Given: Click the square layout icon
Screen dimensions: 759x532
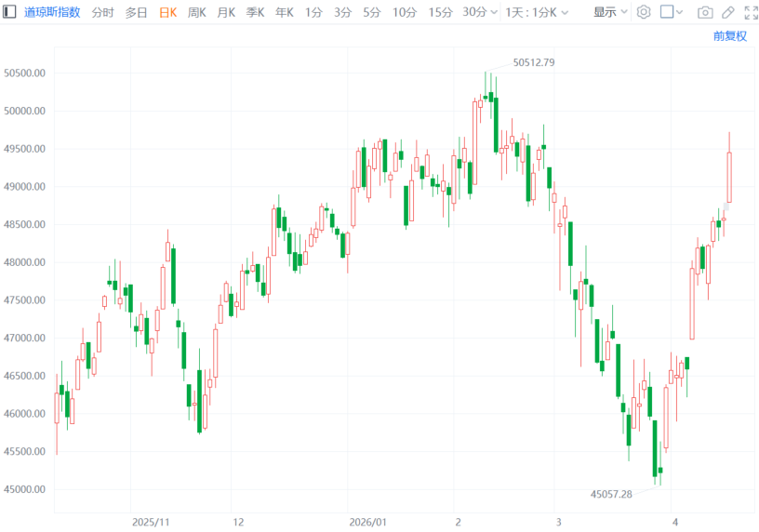Looking at the screenshot, I should tap(667, 12).
